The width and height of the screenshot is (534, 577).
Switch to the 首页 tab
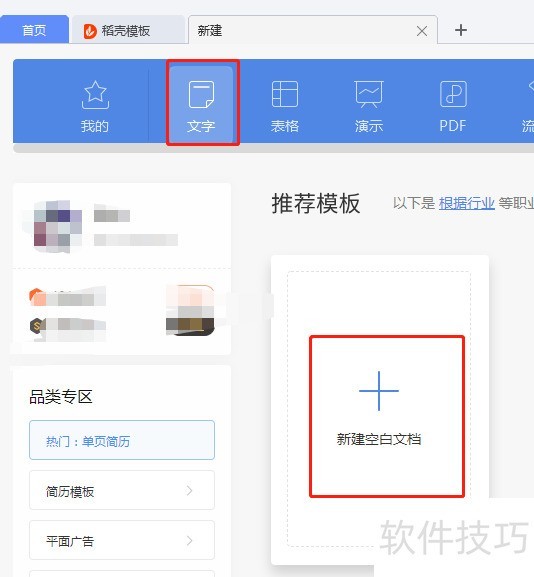[34, 30]
